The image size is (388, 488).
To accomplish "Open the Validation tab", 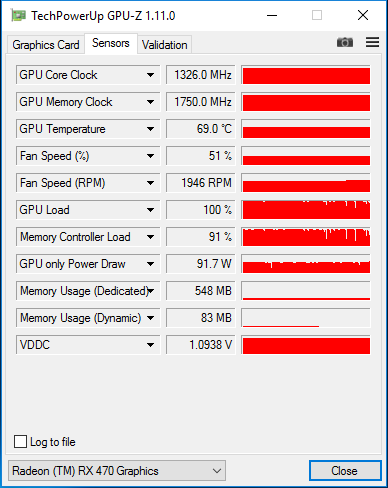I will (x=165, y=45).
